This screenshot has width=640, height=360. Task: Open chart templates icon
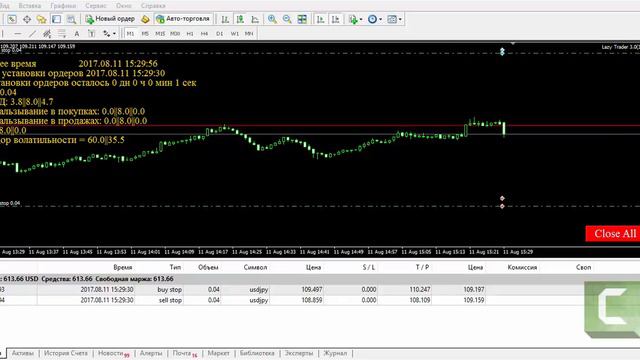(x=392, y=19)
